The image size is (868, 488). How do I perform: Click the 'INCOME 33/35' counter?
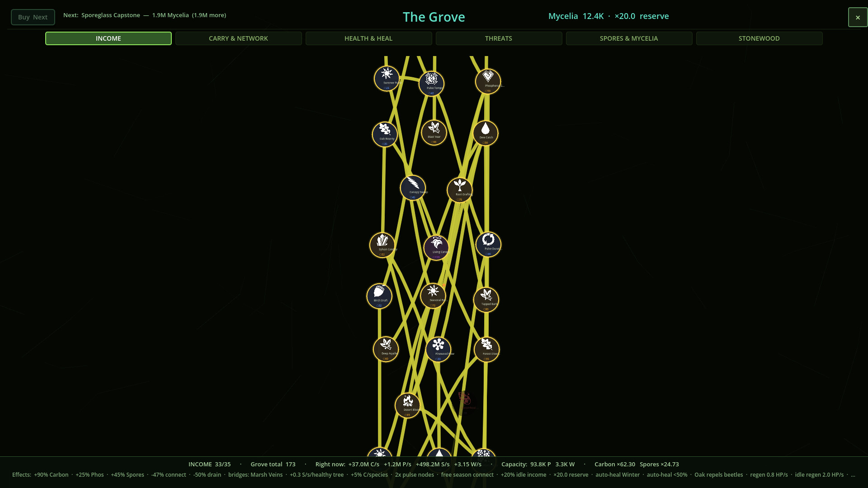click(x=209, y=464)
